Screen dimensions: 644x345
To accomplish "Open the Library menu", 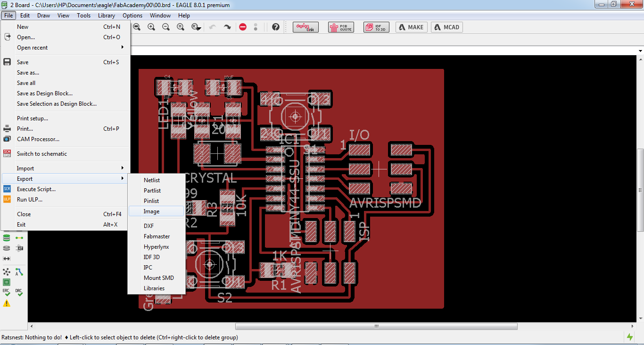I will [x=107, y=15].
